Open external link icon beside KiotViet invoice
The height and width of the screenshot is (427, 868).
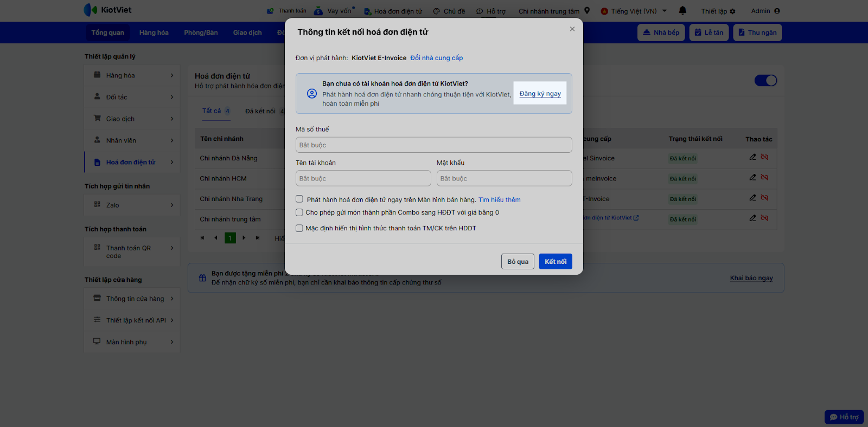click(x=636, y=218)
